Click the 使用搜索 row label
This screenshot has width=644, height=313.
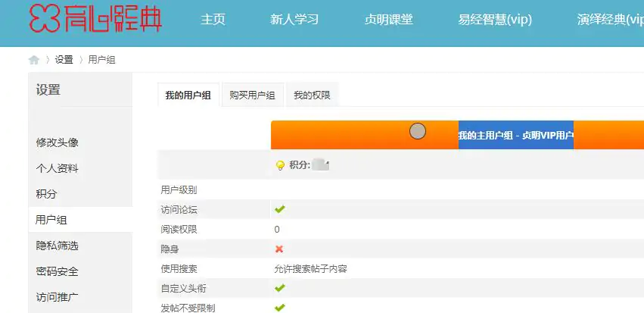coord(179,269)
